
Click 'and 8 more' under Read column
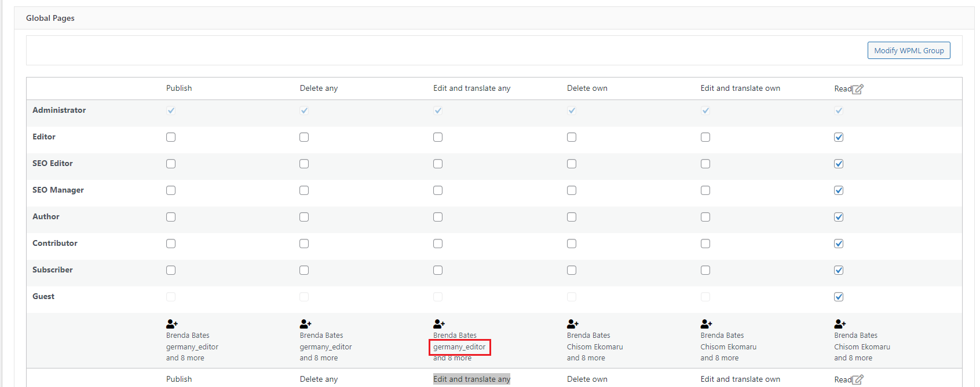(x=853, y=358)
